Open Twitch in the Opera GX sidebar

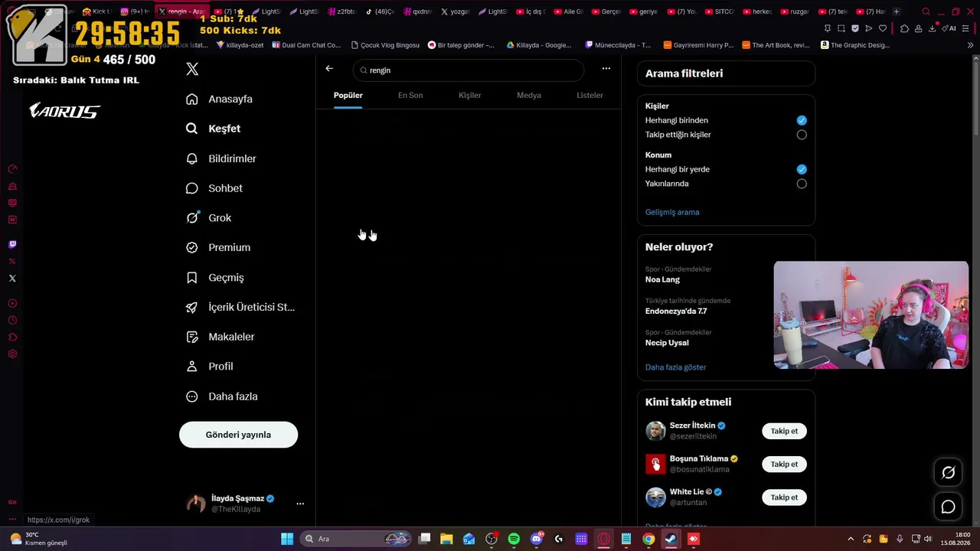12,245
